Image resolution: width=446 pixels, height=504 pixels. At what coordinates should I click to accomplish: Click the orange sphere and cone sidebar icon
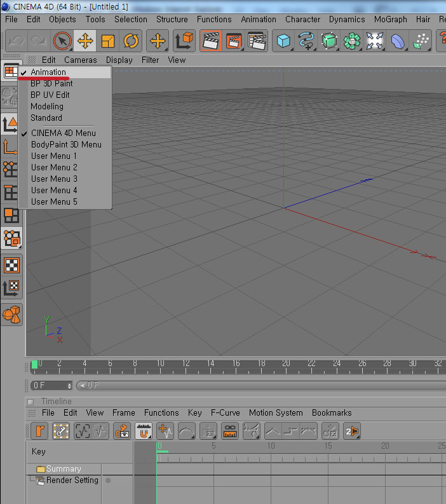tap(11, 315)
